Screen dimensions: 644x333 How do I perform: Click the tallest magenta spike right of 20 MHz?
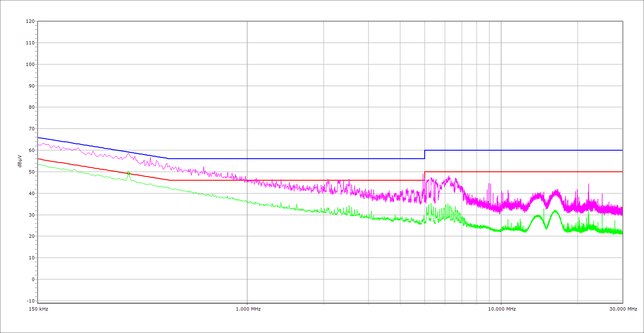click(588, 184)
